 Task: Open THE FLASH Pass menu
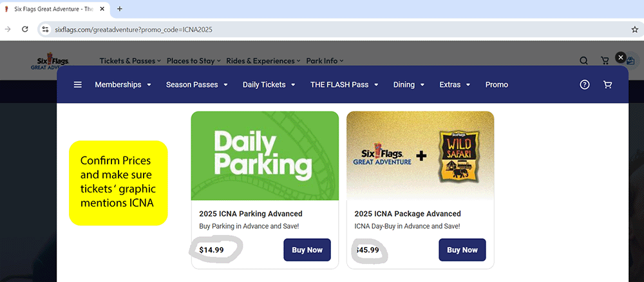345,84
